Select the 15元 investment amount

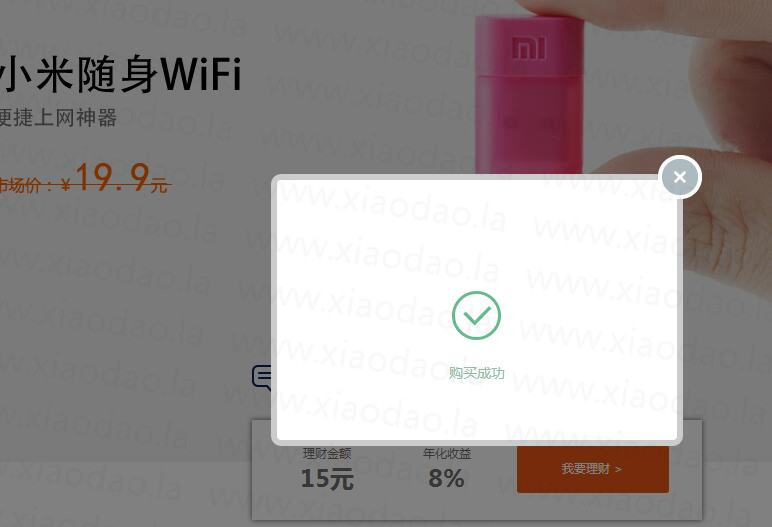[327, 478]
